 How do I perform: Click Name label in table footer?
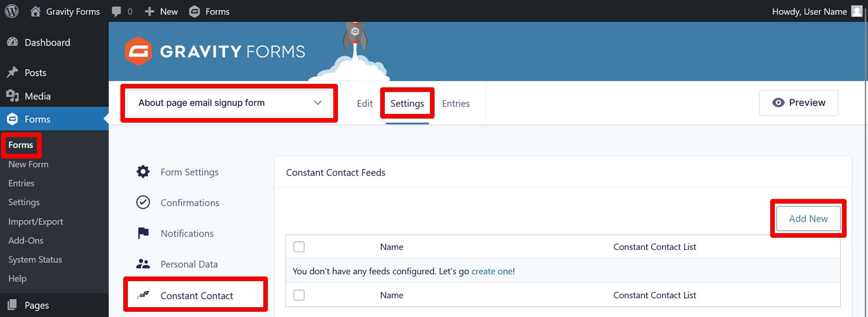392,295
